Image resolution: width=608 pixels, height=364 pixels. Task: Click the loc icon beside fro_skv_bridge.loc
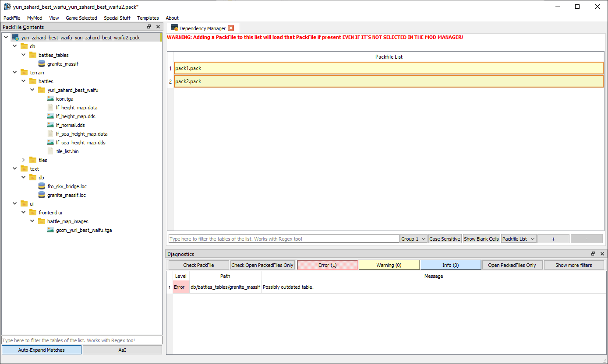coord(42,186)
